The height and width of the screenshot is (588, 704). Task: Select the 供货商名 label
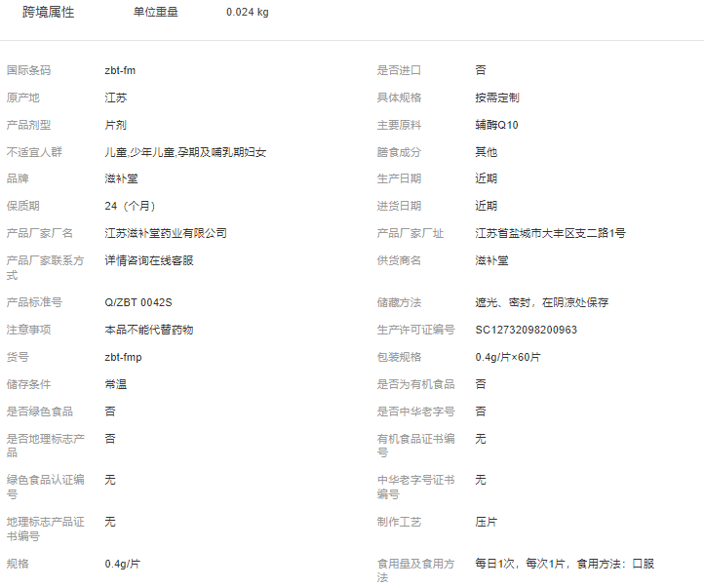399,260
